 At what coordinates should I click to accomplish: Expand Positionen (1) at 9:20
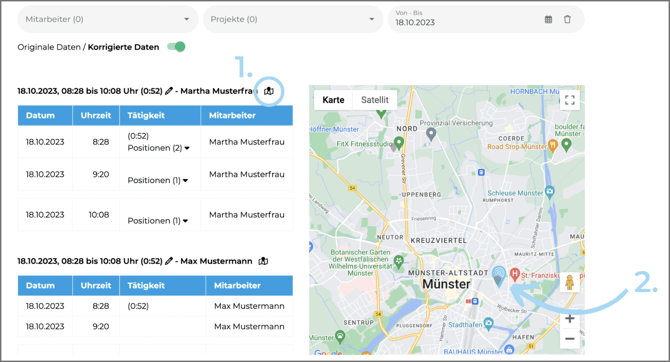158,180
